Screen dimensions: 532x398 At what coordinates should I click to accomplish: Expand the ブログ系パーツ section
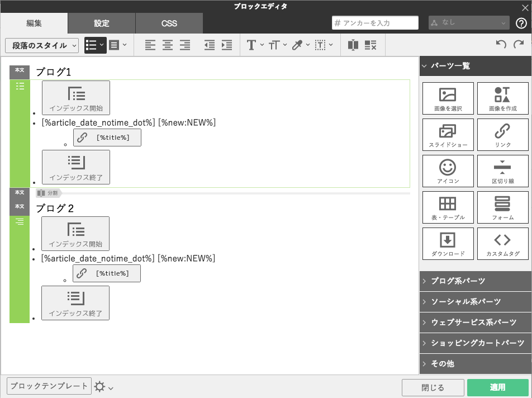(476, 281)
